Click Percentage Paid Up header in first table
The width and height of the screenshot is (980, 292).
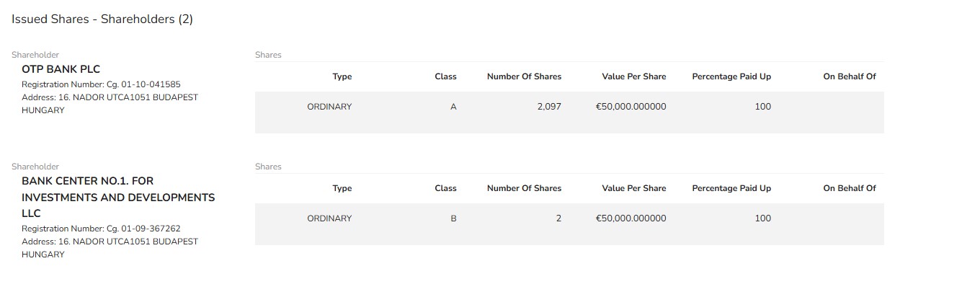coord(731,76)
